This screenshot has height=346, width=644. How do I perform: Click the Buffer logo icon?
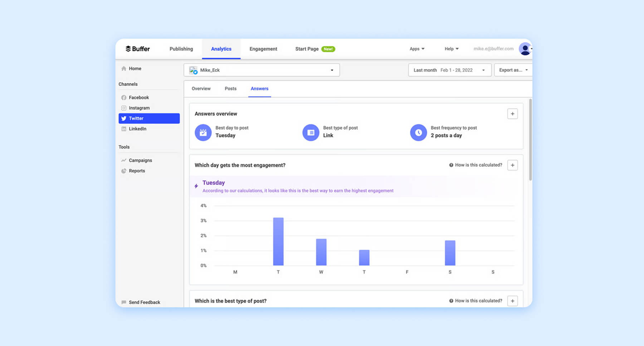point(128,49)
